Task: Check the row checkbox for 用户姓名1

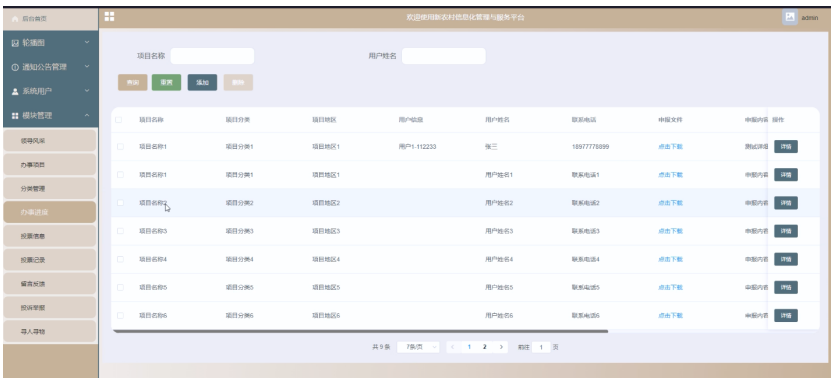Action: 120,175
